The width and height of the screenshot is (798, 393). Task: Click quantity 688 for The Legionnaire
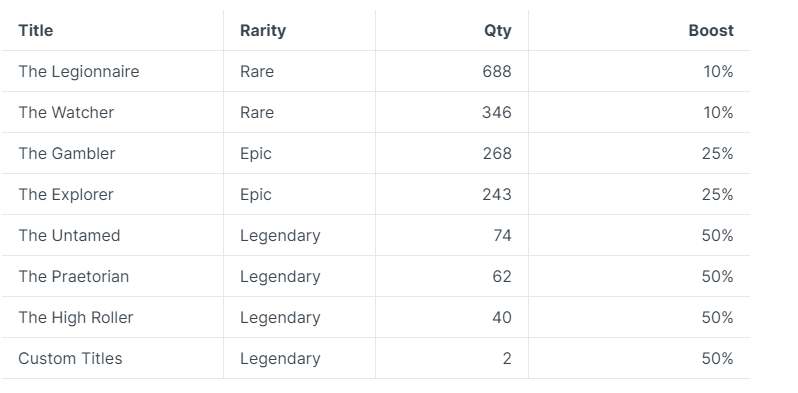(x=497, y=71)
